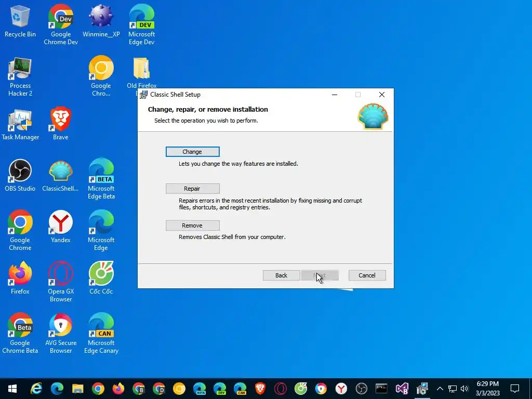Open Brave browser from the taskbar
This screenshot has width=532, height=399.
[260, 389]
